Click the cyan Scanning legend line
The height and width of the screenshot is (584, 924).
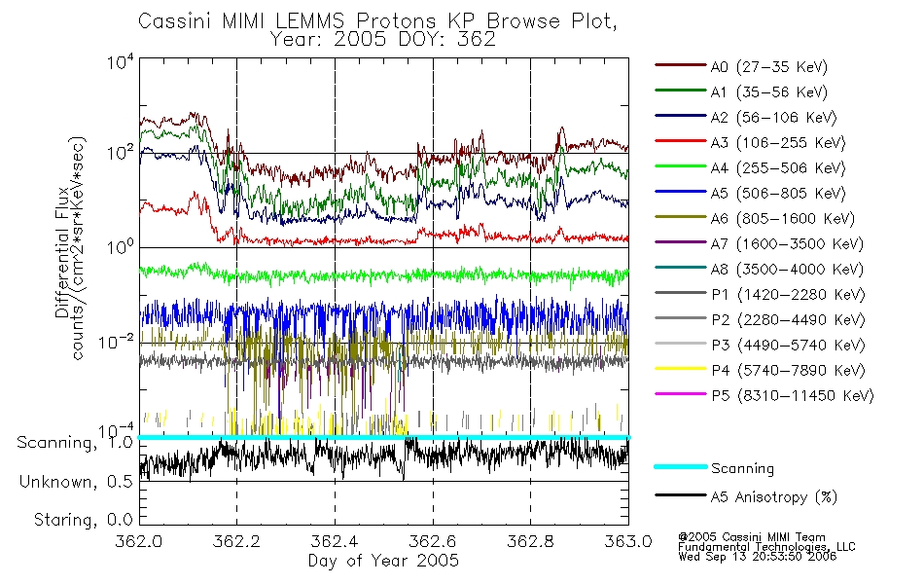pyautogui.click(x=680, y=466)
